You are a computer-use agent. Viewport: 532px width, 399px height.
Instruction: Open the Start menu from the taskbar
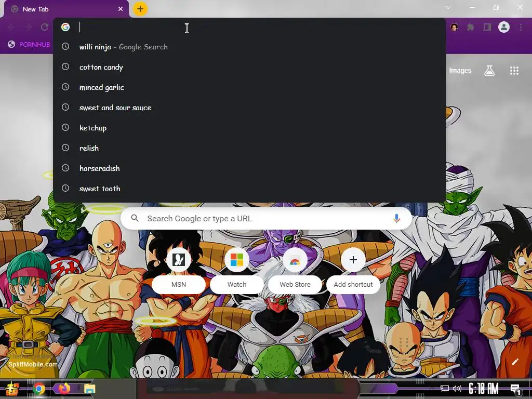[12, 389]
